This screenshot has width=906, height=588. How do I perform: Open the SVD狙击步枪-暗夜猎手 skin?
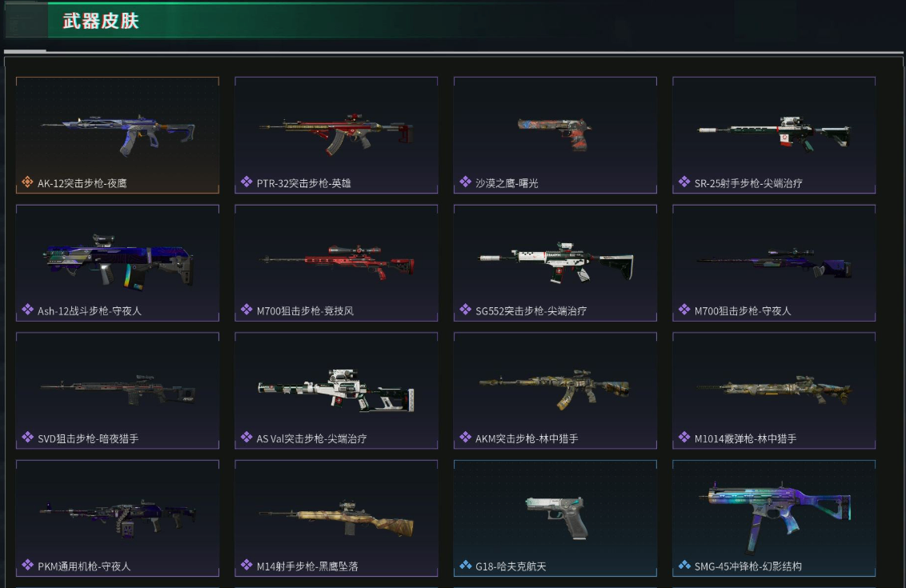118,390
